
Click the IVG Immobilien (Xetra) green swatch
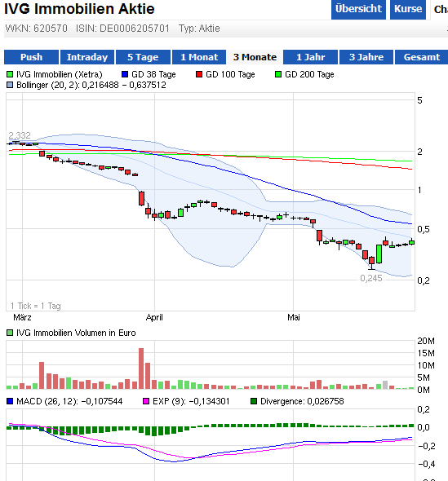pos(10,74)
